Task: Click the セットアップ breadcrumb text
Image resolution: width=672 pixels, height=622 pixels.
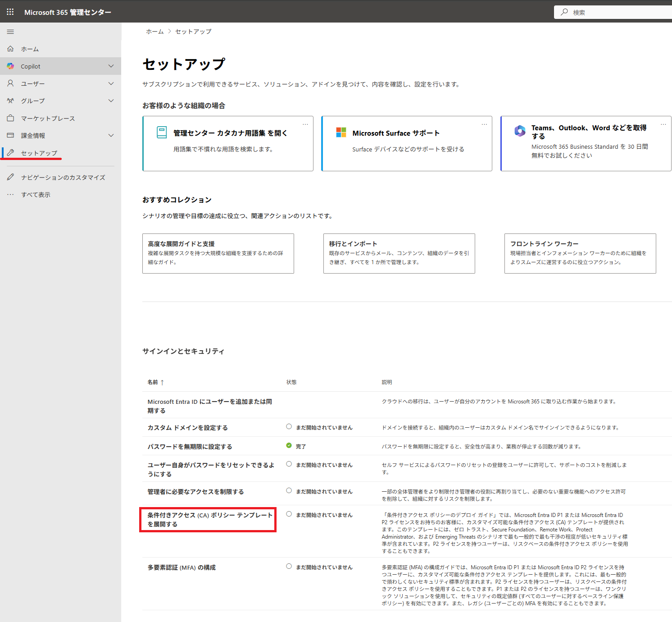Action: coord(193,32)
